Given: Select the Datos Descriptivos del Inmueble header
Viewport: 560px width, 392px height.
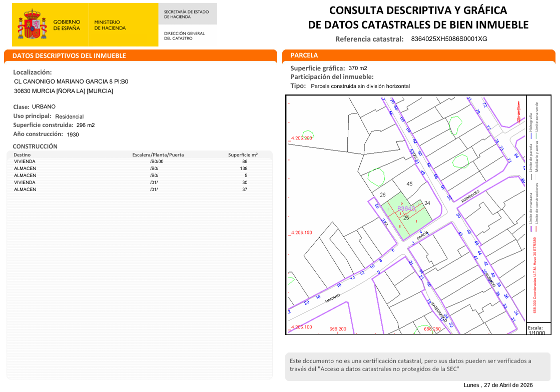Looking at the screenshot, I should (69, 55).
